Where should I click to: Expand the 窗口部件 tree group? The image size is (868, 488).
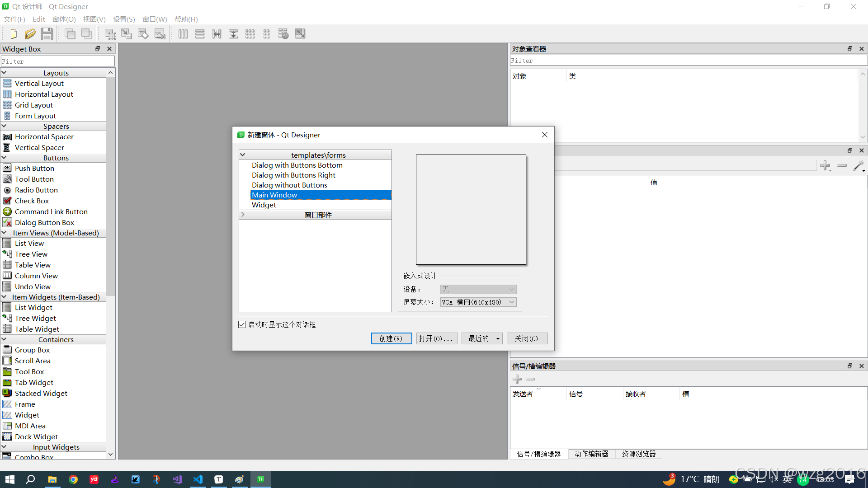243,215
